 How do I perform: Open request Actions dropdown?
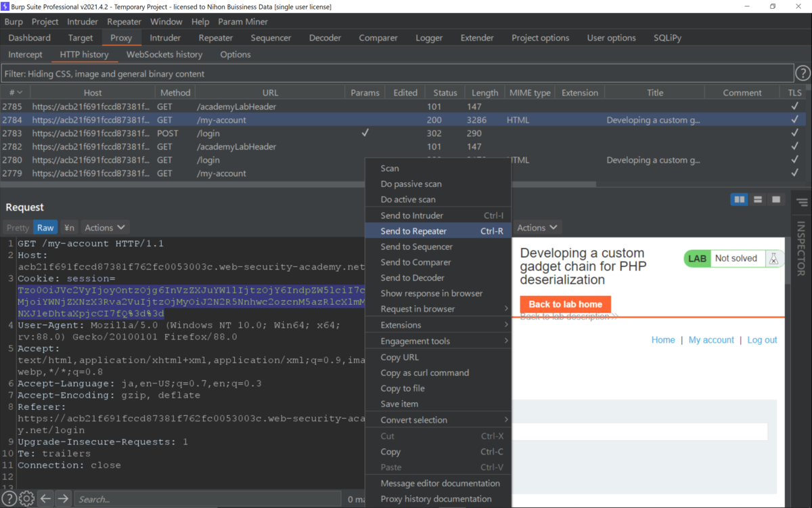[x=104, y=228]
